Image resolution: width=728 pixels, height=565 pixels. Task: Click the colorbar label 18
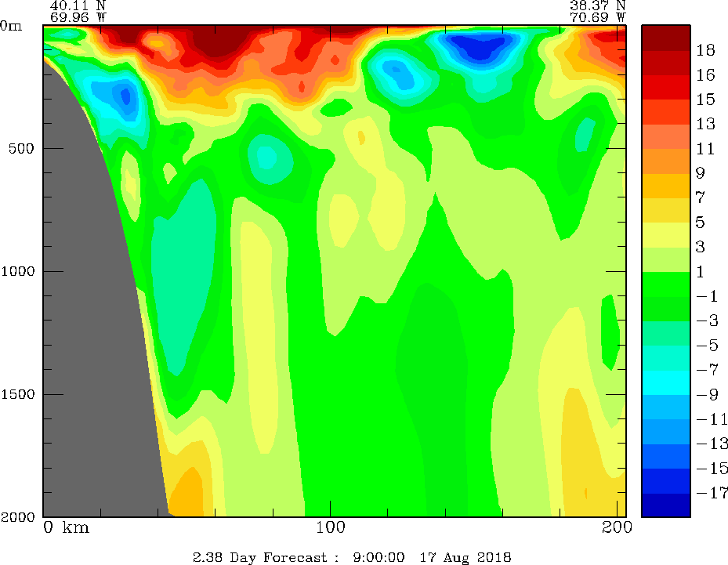coord(705,50)
